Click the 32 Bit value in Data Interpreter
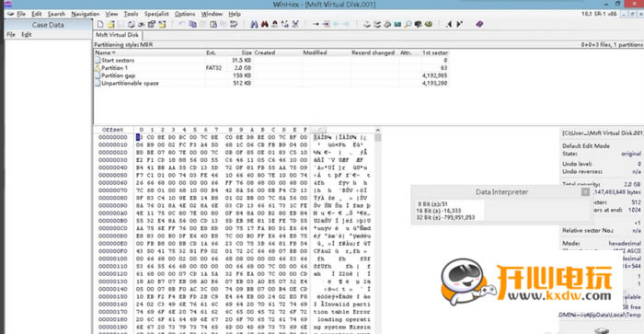 click(x=445, y=217)
